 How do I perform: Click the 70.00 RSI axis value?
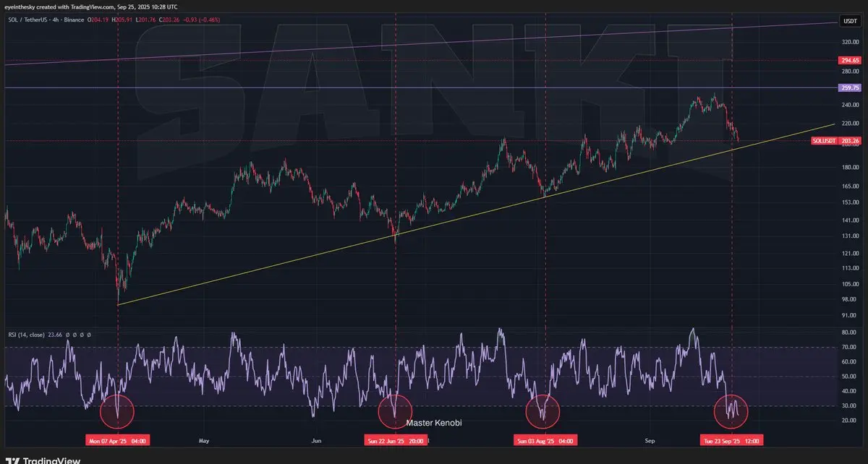pyautogui.click(x=849, y=348)
